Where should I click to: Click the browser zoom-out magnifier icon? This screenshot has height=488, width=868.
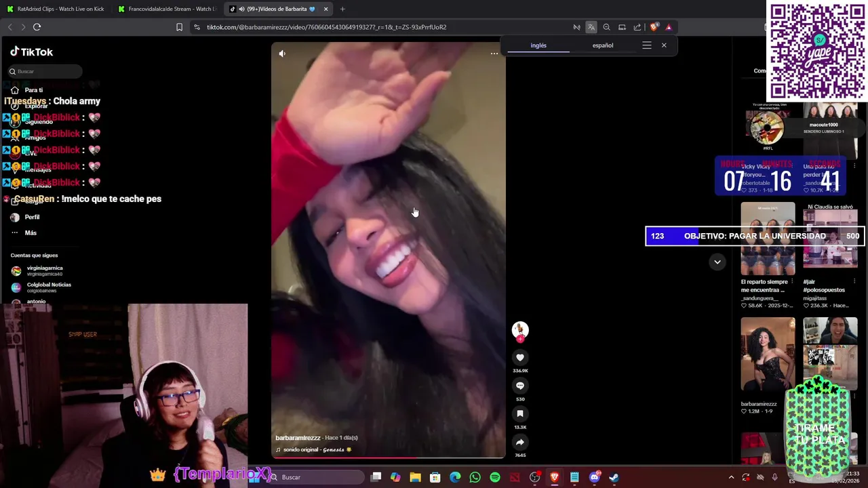(606, 27)
